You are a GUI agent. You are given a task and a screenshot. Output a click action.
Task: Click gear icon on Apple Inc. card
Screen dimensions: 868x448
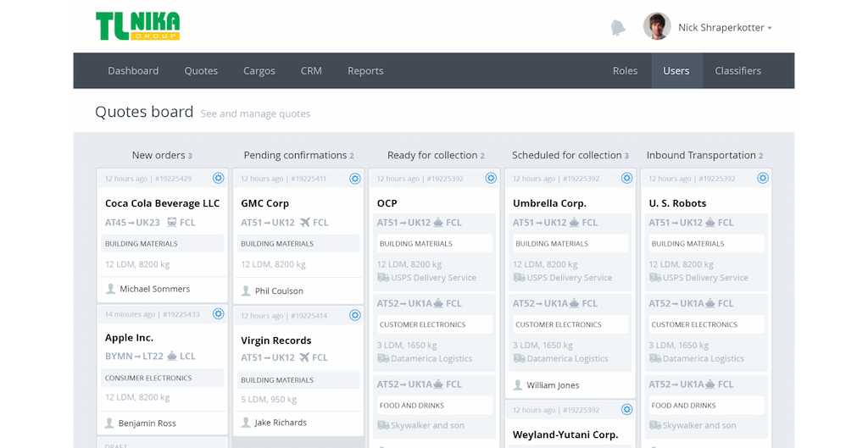pyautogui.click(x=218, y=313)
